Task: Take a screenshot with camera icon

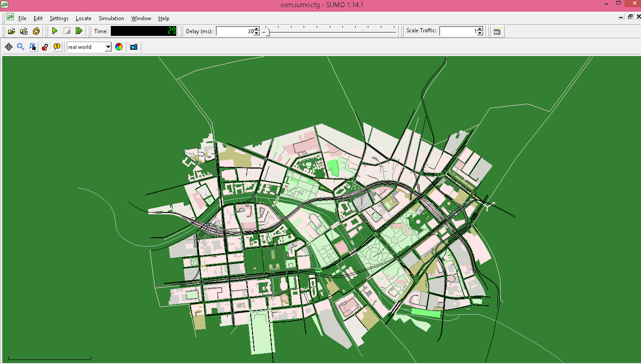Action: point(133,47)
